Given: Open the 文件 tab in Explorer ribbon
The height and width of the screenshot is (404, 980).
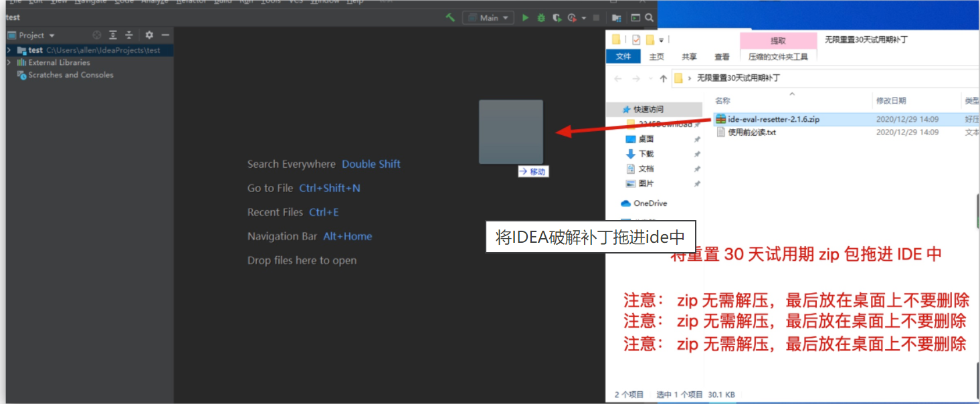Looking at the screenshot, I should (623, 57).
